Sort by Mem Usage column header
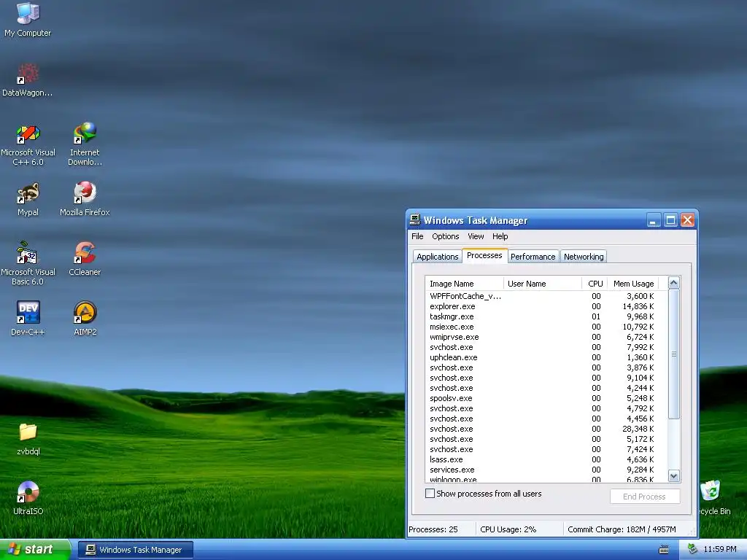 click(633, 284)
